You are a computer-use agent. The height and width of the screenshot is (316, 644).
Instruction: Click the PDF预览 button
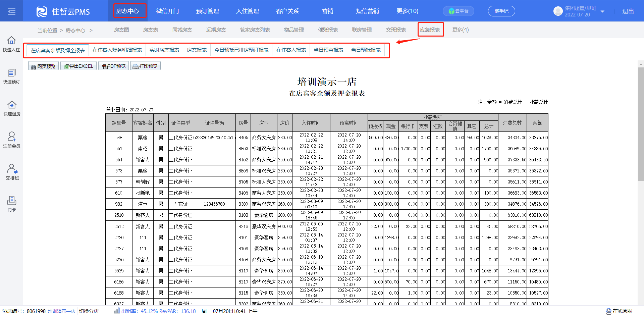(x=114, y=66)
